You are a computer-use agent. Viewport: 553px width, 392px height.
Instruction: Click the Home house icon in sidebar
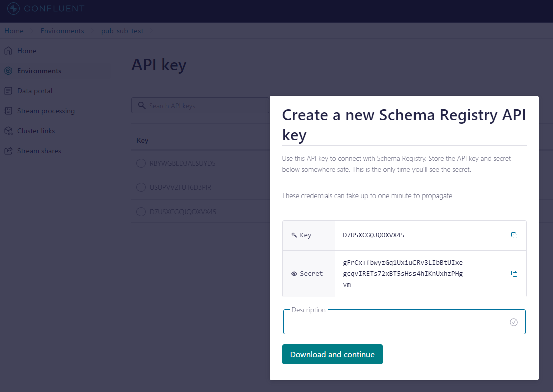pos(8,51)
